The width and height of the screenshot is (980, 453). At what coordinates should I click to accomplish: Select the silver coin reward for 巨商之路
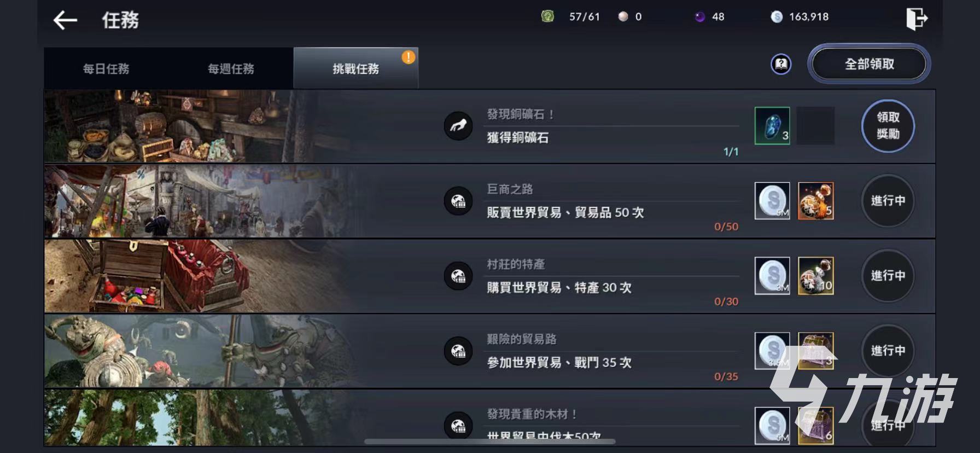772,201
